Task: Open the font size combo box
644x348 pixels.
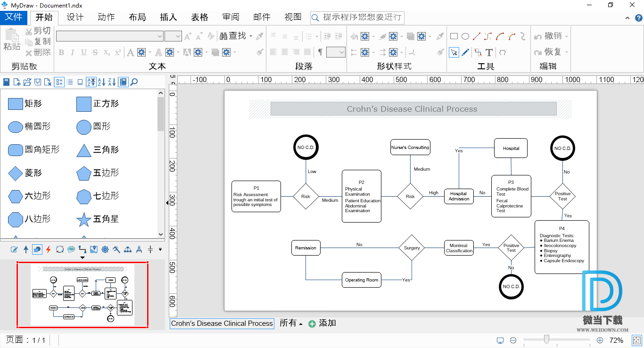Action: [173, 36]
